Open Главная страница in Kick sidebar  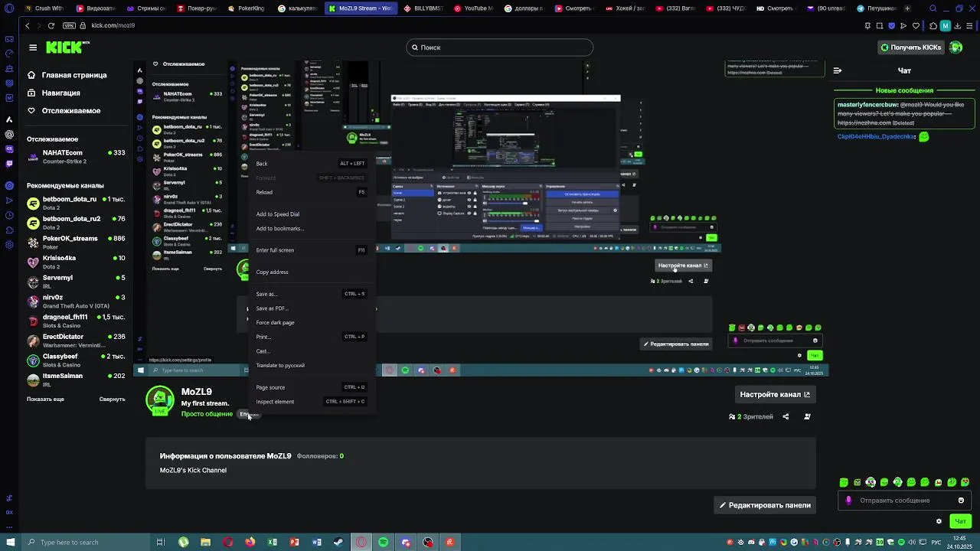pyautogui.click(x=67, y=75)
